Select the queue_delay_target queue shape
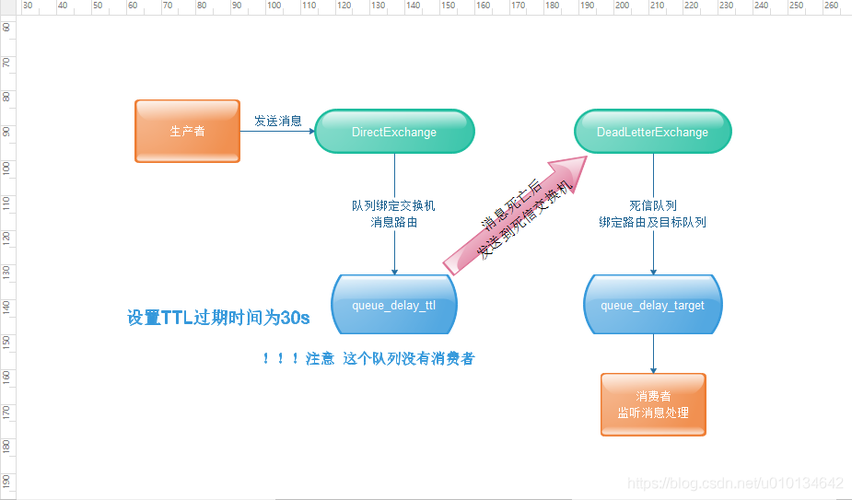Screen dimensions: 852x500 pos(653,304)
